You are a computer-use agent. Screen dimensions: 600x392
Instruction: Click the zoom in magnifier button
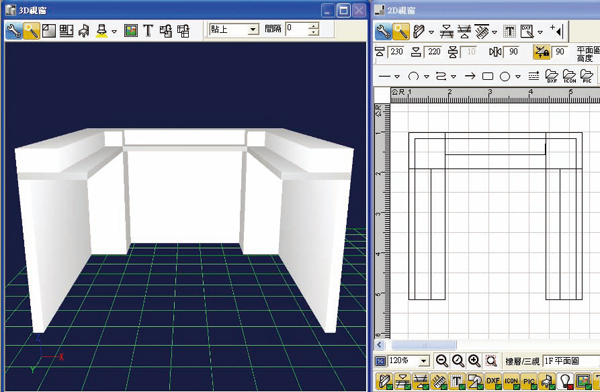point(474,361)
